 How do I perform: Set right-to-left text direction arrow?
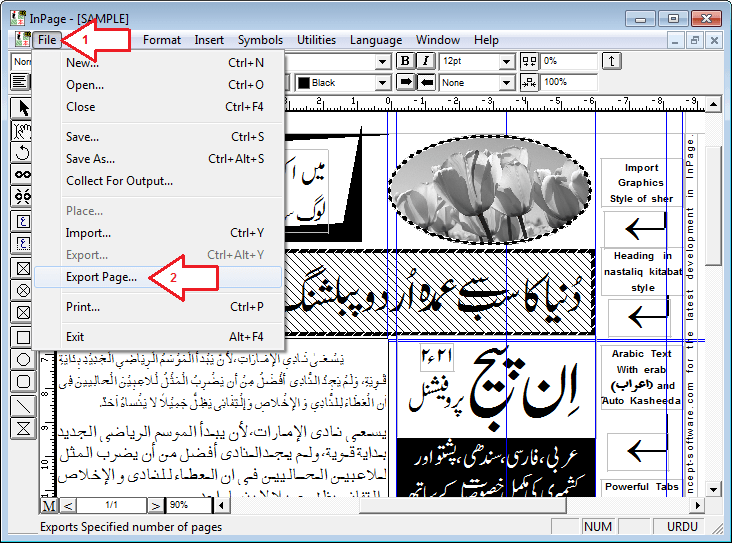[426, 83]
